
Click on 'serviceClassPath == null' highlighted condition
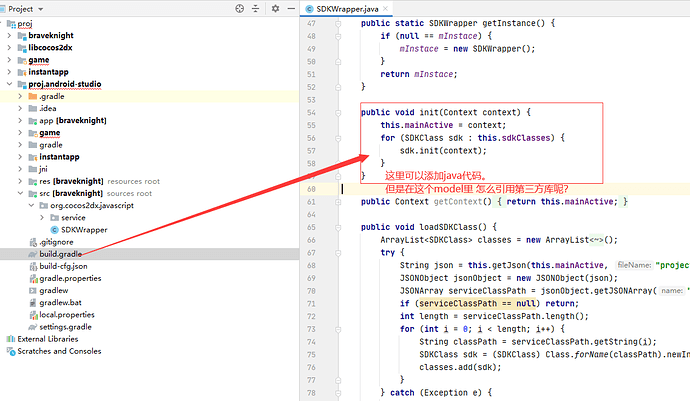477,303
